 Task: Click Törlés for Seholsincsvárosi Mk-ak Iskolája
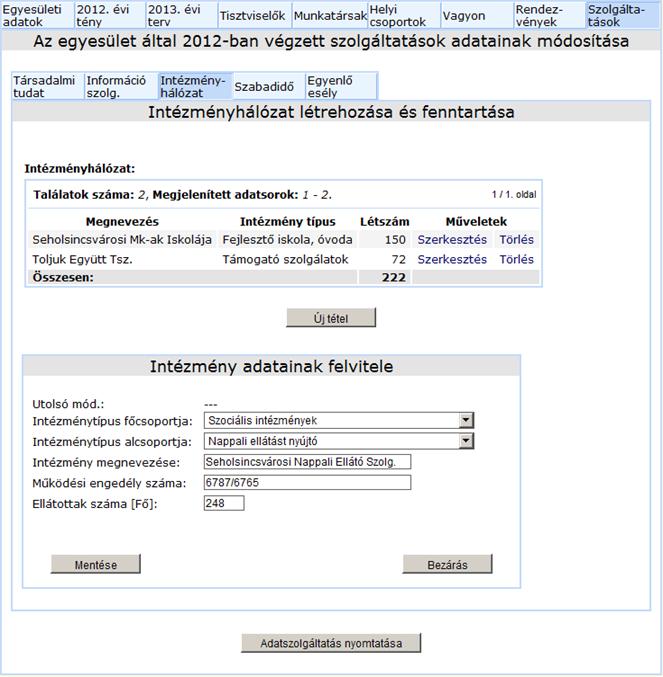tap(516, 240)
